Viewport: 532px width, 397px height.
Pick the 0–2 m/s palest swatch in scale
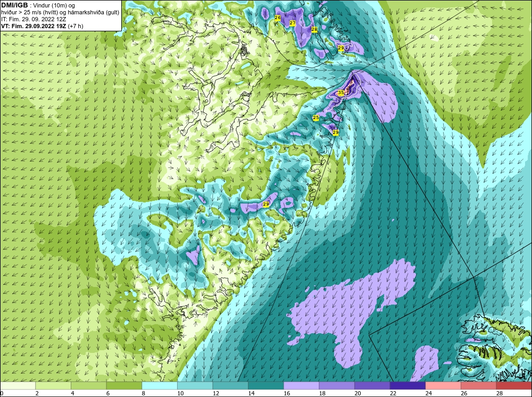click(x=18, y=386)
